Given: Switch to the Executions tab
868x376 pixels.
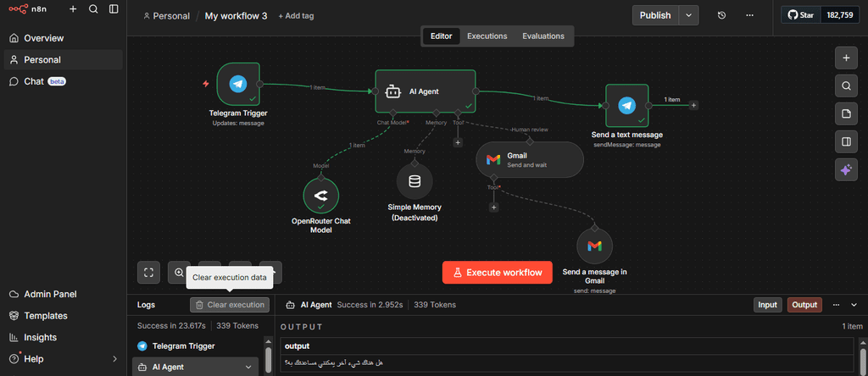Looking at the screenshot, I should click(487, 36).
